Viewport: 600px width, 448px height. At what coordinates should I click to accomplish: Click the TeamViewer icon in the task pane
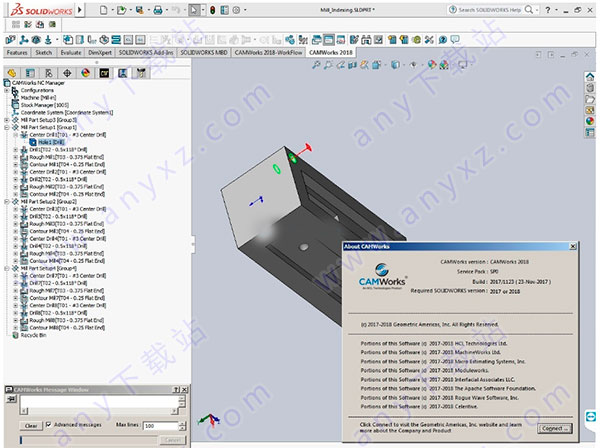pos(590,417)
